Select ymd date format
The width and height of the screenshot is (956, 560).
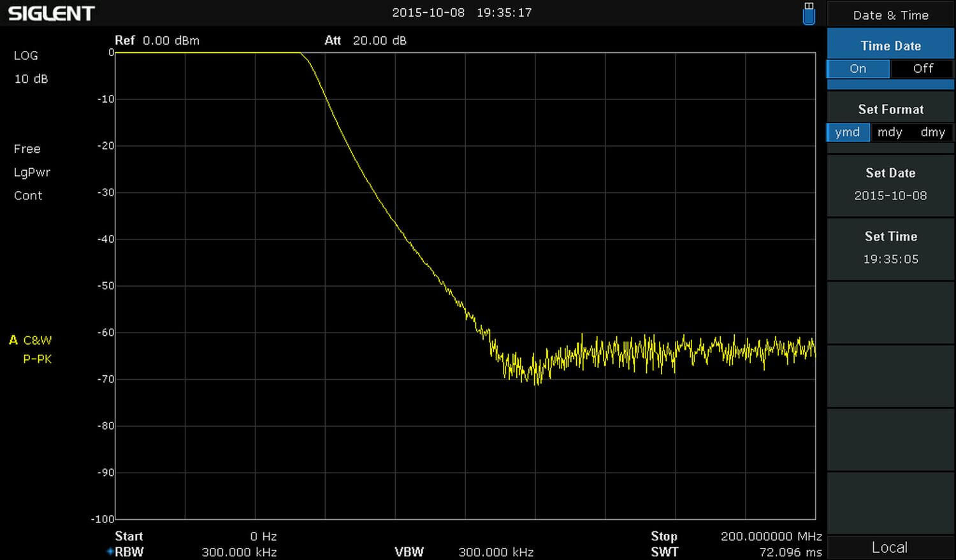[x=848, y=133]
